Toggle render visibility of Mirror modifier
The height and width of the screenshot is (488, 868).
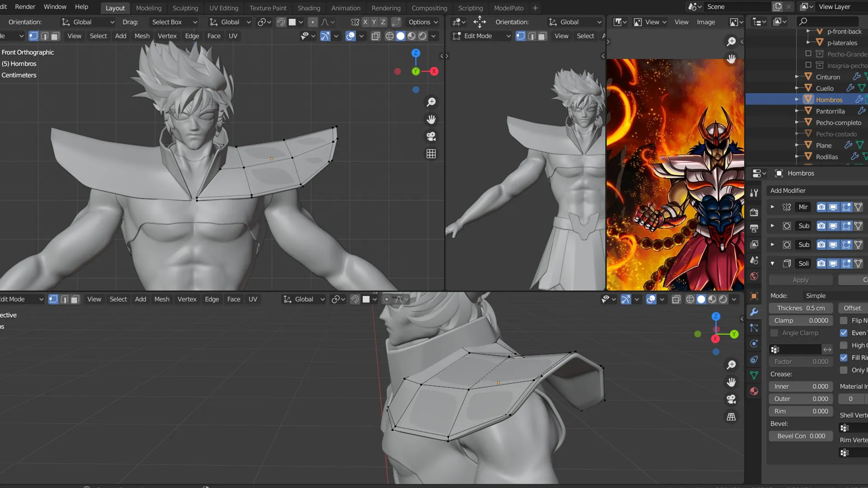click(821, 207)
